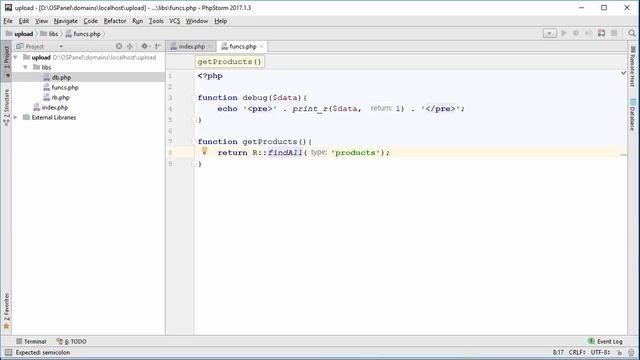The image size is (640, 360).
Task: Open the Project panel gear settings
Action: click(145, 46)
